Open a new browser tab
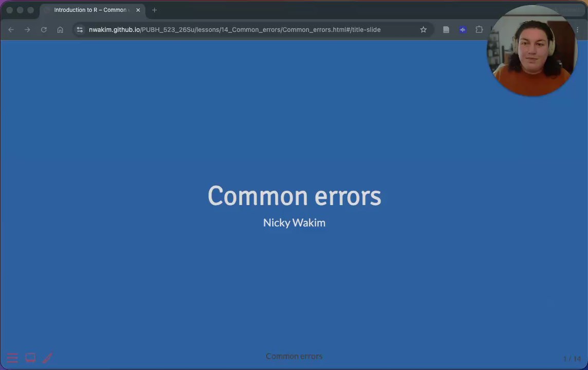Image resolution: width=588 pixels, height=370 pixels. 155,10
